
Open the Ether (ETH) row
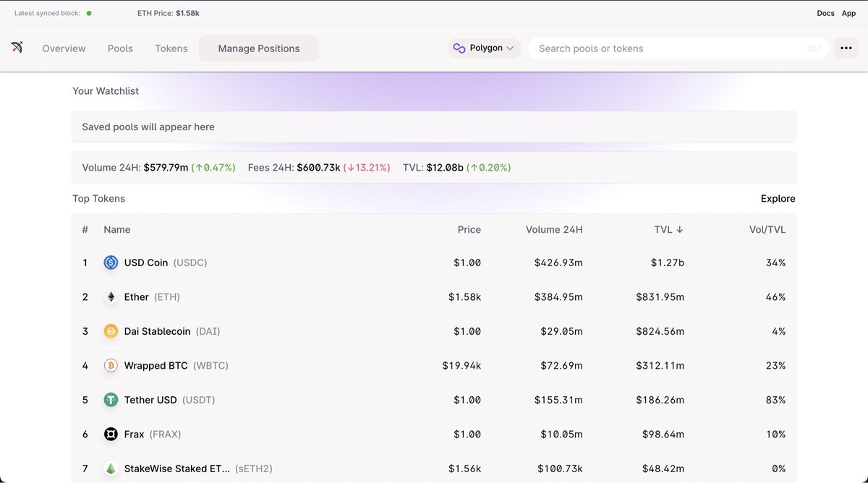click(434, 297)
